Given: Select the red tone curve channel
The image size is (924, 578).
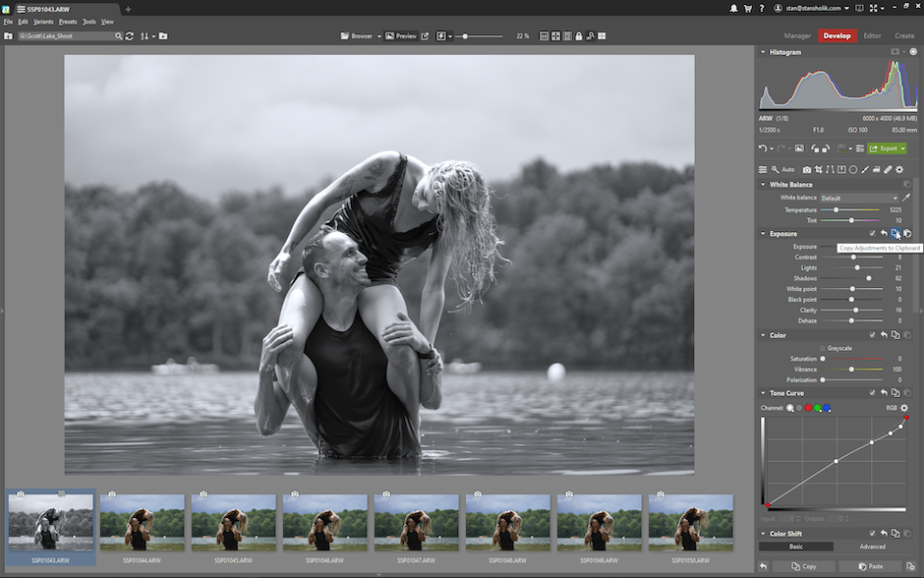Looking at the screenshot, I should (808, 408).
